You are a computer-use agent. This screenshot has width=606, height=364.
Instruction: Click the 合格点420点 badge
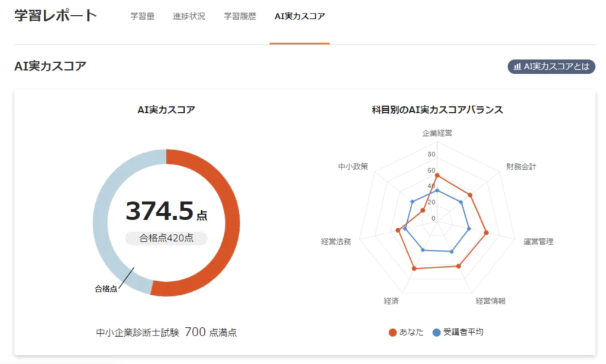click(166, 238)
